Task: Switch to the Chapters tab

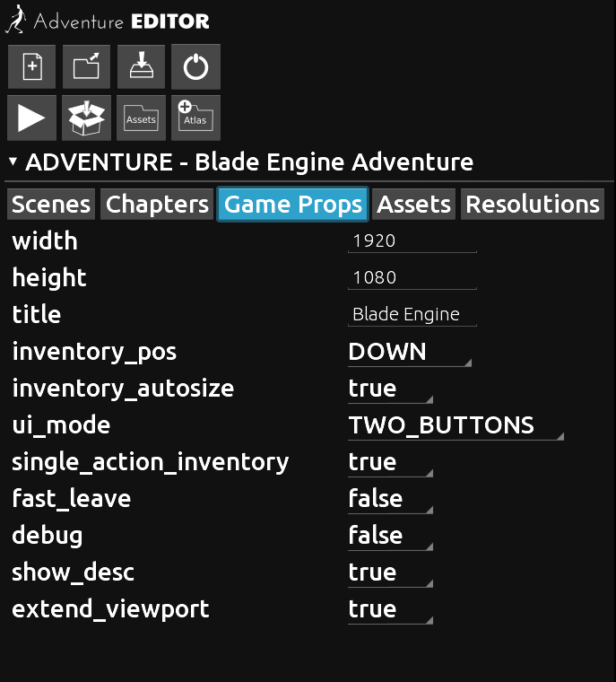Action: (157, 205)
